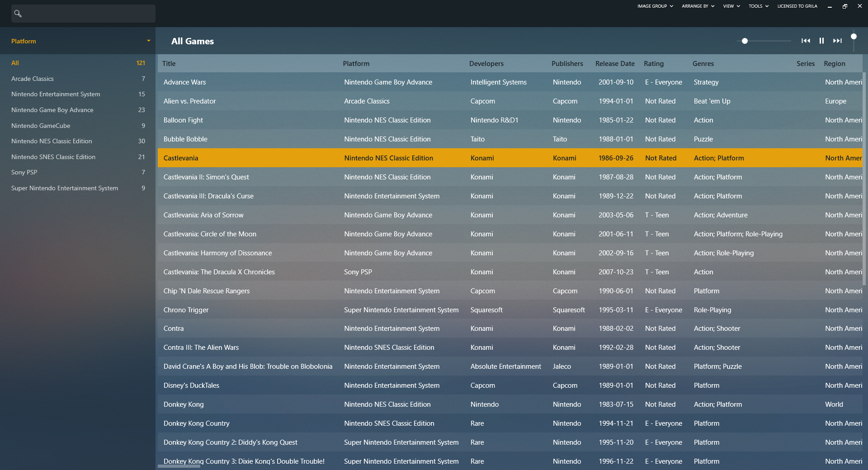Sort by Rating column header
This screenshot has height=470, width=868.
(x=654, y=64)
